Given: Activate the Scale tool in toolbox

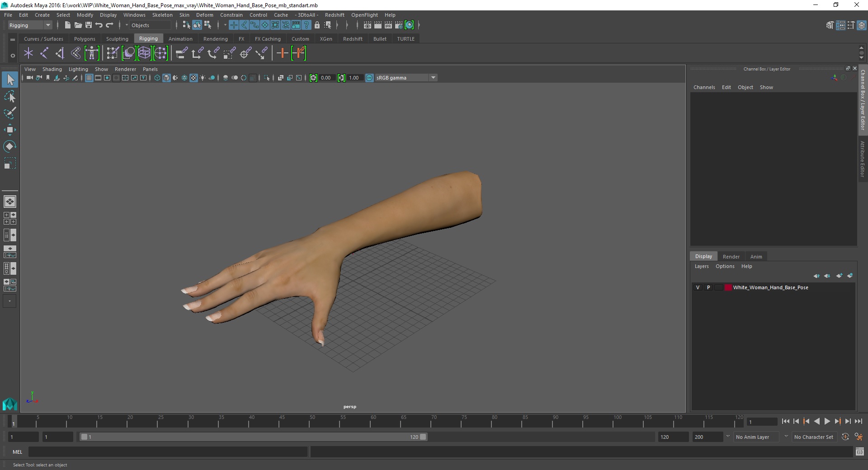Looking at the screenshot, I should point(10,163).
